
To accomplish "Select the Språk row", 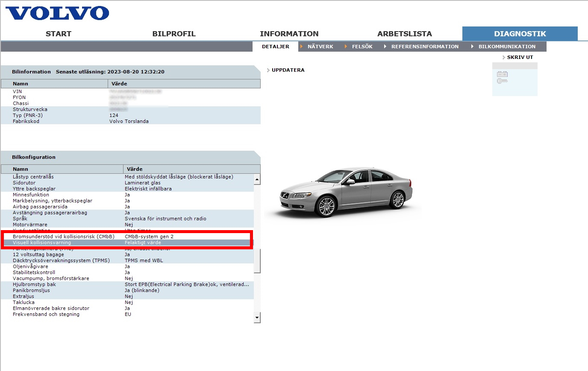I will point(127,219).
